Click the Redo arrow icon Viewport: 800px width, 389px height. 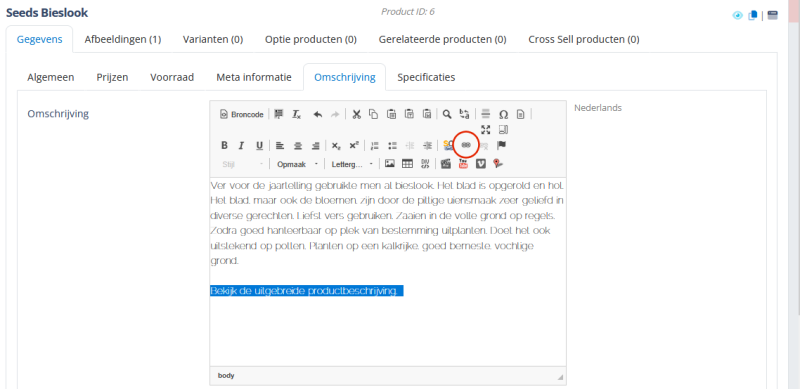pyautogui.click(x=335, y=114)
